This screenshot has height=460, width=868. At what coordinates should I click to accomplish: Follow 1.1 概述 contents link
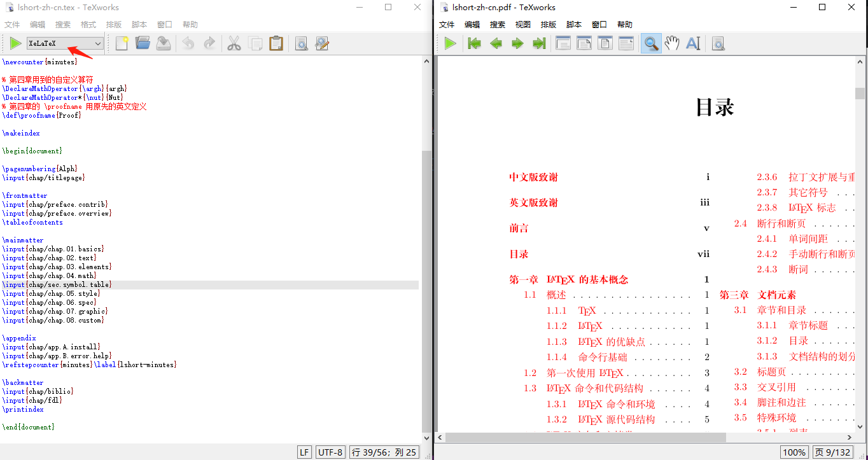[545, 295]
